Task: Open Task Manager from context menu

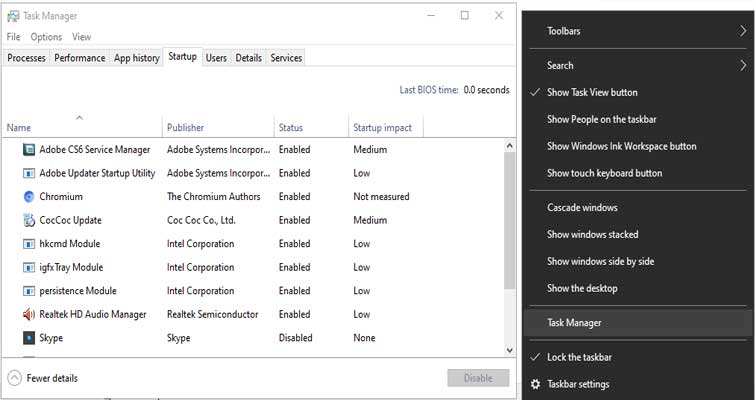Action: (x=638, y=323)
